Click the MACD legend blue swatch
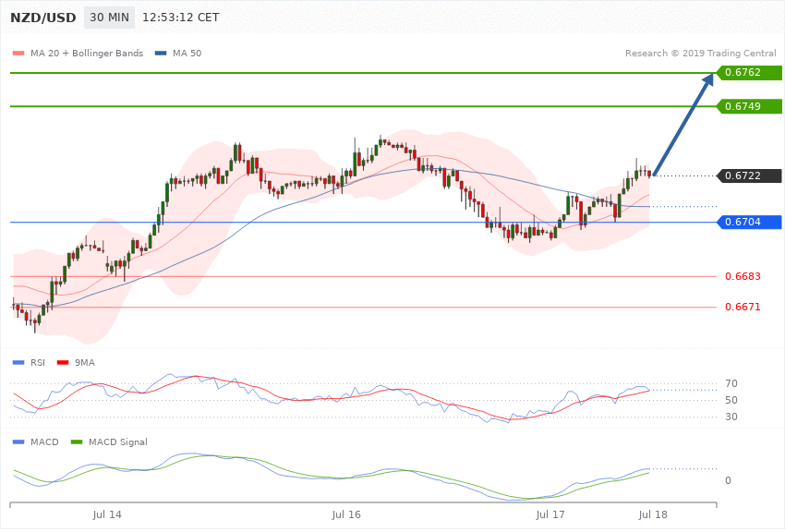Viewport: 785px width, 532px height. 18,442
